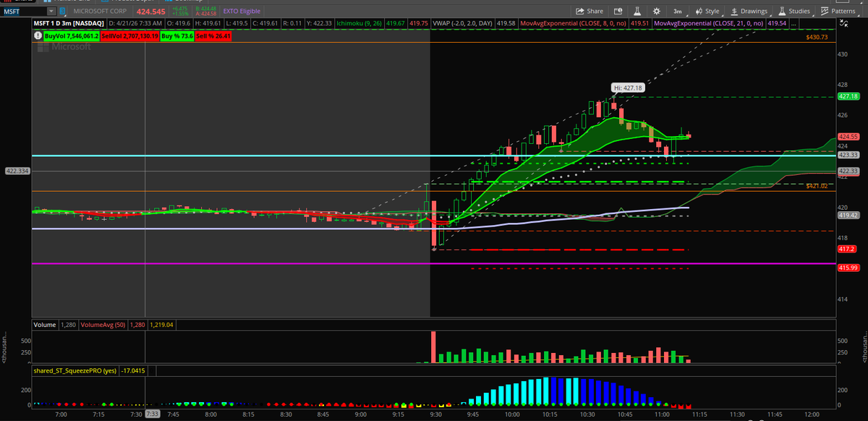This screenshot has height=421, width=868.
Task: Click the Buy % 73.6 label
Action: click(177, 35)
